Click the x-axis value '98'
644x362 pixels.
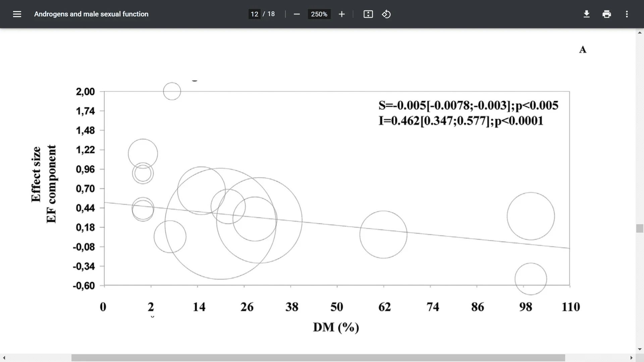pyautogui.click(x=526, y=307)
